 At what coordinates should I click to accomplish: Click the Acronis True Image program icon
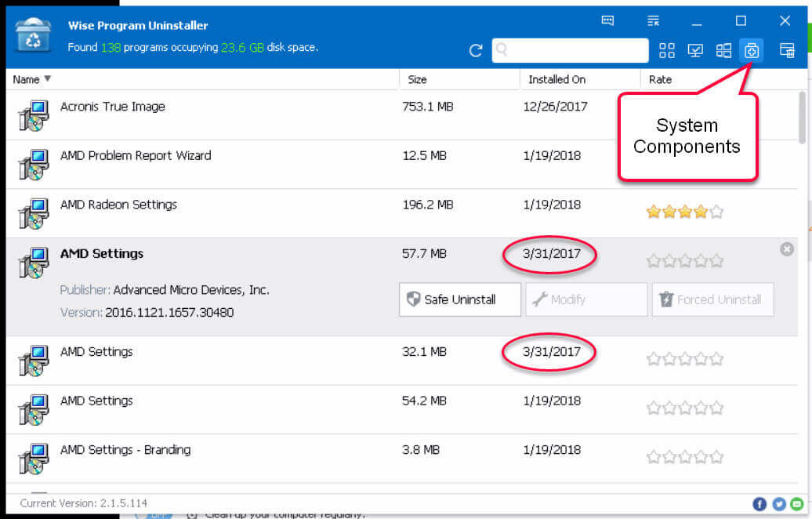pyautogui.click(x=34, y=115)
